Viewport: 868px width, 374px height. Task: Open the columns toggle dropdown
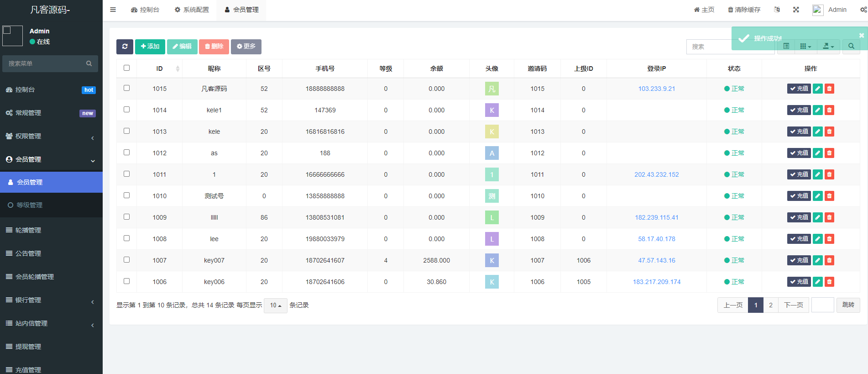click(x=805, y=47)
